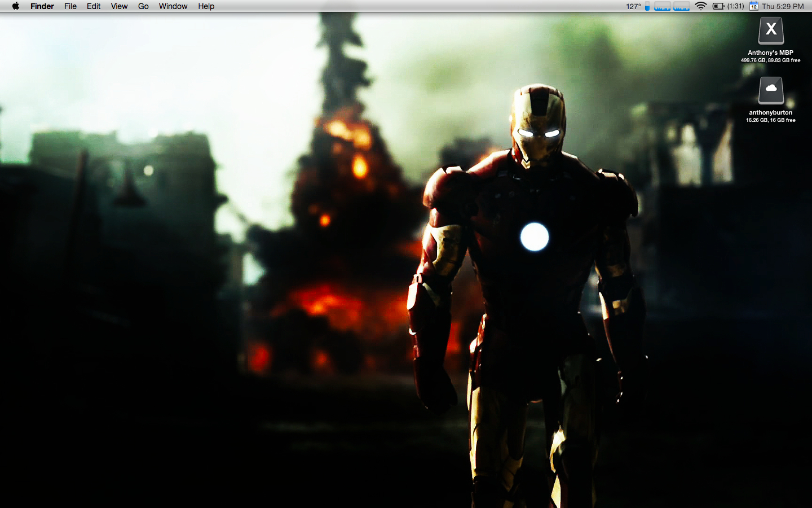Open the Go menu
This screenshot has width=812, height=508.
(143, 6)
